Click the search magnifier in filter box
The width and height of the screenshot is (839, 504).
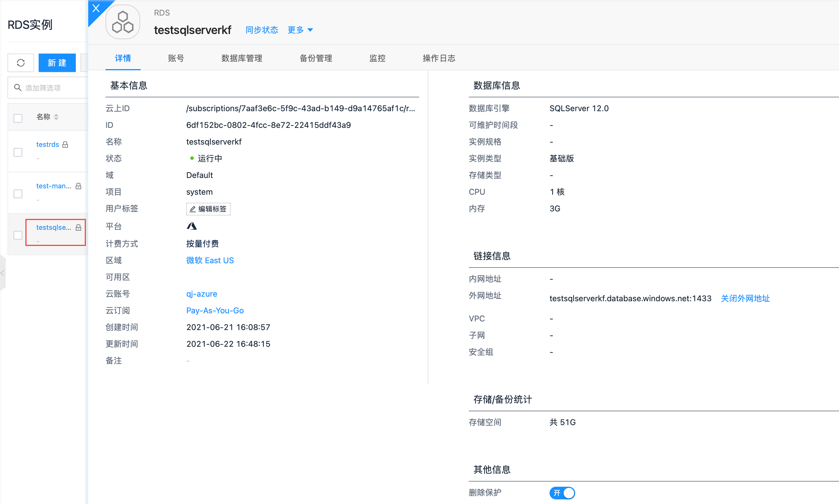pos(17,88)
